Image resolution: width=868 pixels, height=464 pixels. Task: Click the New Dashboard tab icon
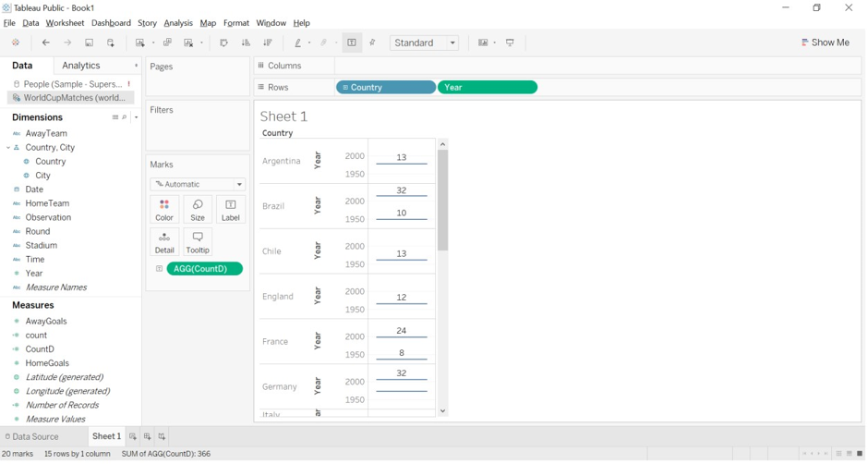point(147,436)
